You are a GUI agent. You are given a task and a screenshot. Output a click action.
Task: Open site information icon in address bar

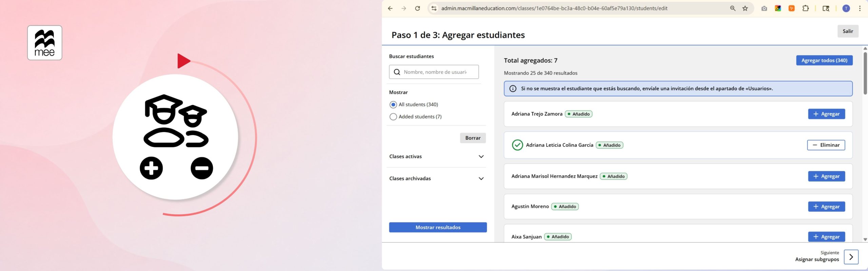[x=434, y=8]
